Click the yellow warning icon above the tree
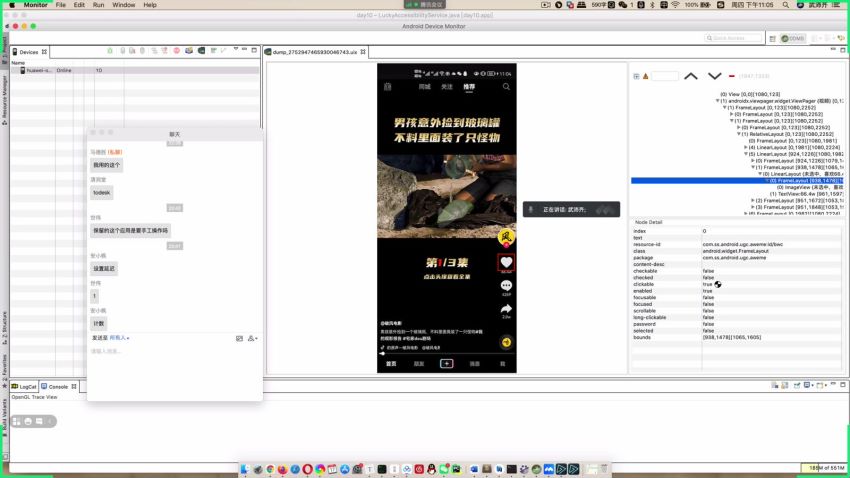850x478 pixels. point(646,76)
